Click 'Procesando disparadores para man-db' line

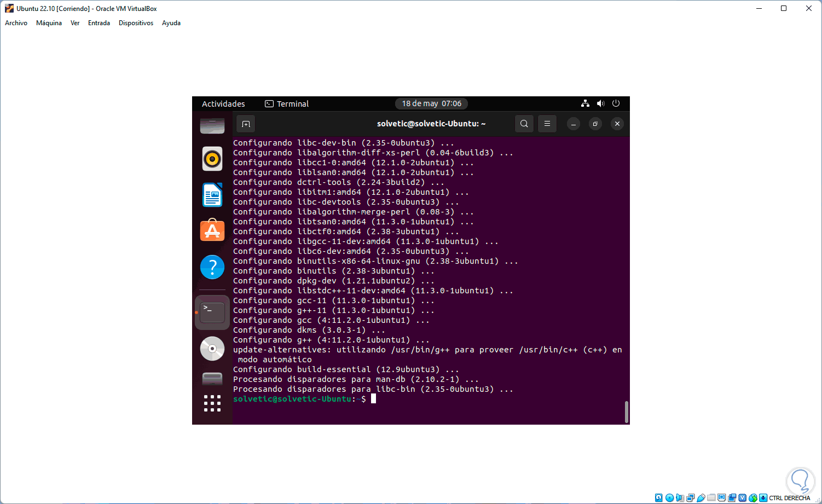pyautogui.click(x=356, y=379)
